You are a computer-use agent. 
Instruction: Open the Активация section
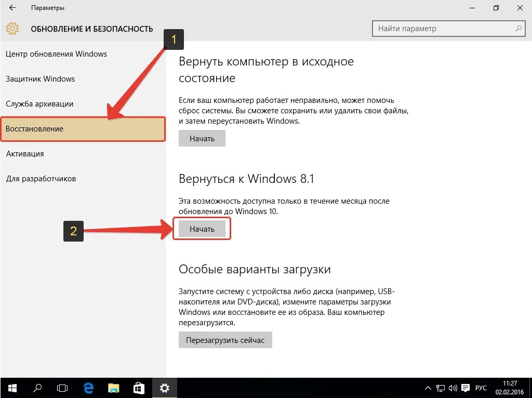[x=24, y=153]
